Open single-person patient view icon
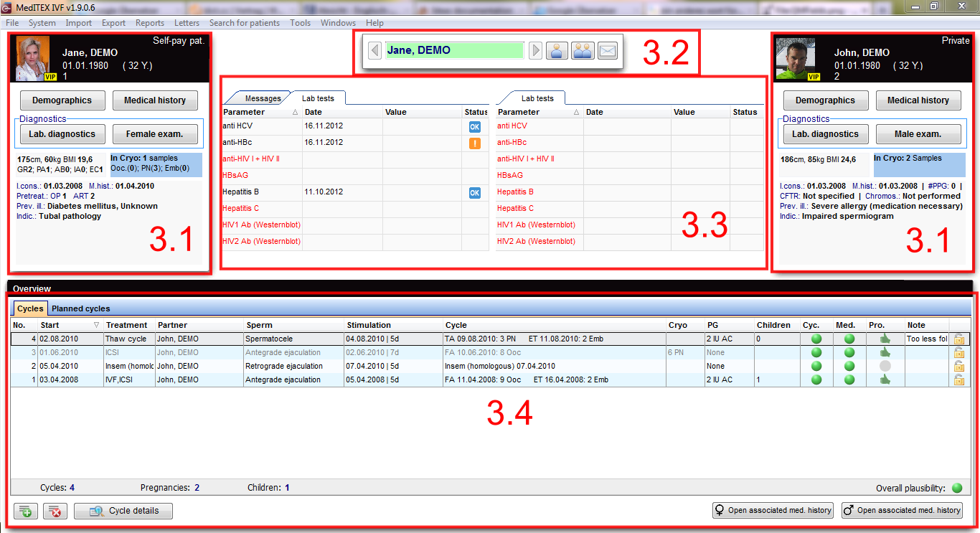 (557, 51)
